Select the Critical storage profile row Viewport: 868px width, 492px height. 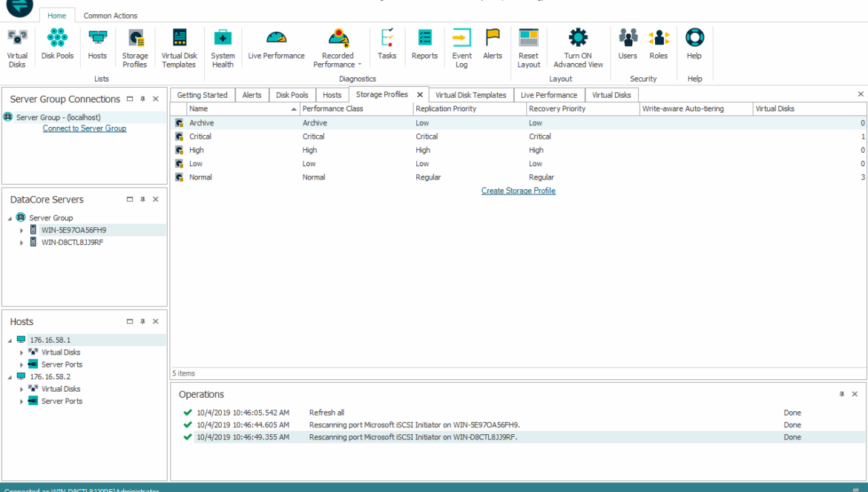[519, 137]
